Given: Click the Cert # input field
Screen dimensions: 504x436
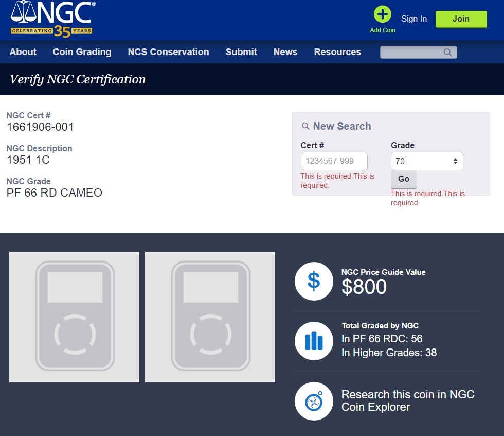Looking at the screenshot, I should [334, 161].
